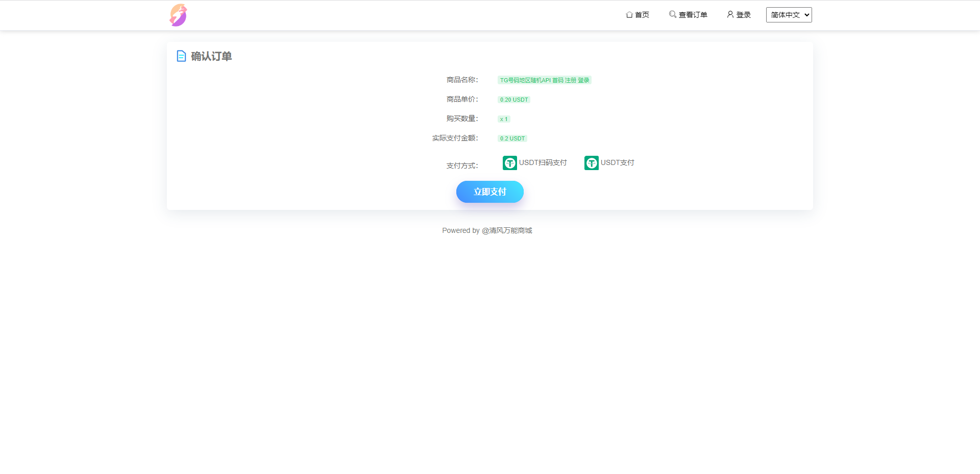Click the product name tag TG号码地区随机API
The width and height of the screenshot is (980, 474).
544,80
